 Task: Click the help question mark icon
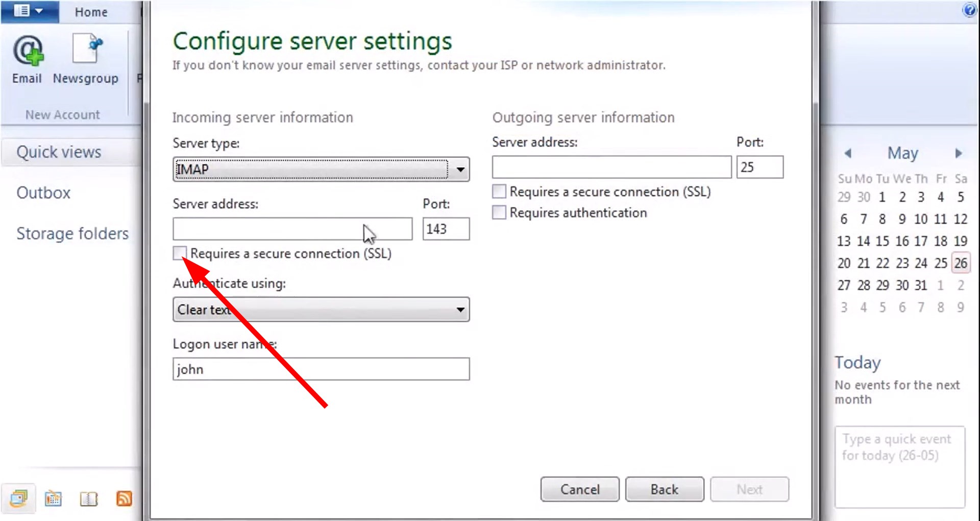click(969, 10)
